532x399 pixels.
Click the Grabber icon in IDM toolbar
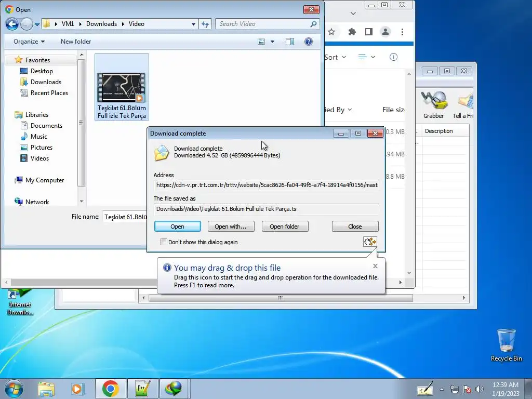point(434,105)
